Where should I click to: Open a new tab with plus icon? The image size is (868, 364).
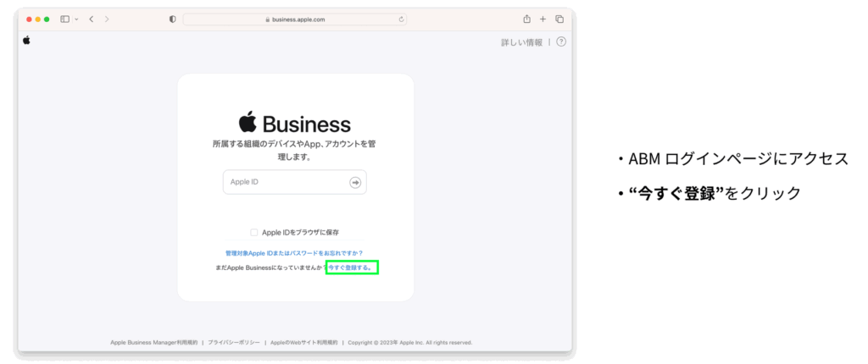(x=543, y=19)
